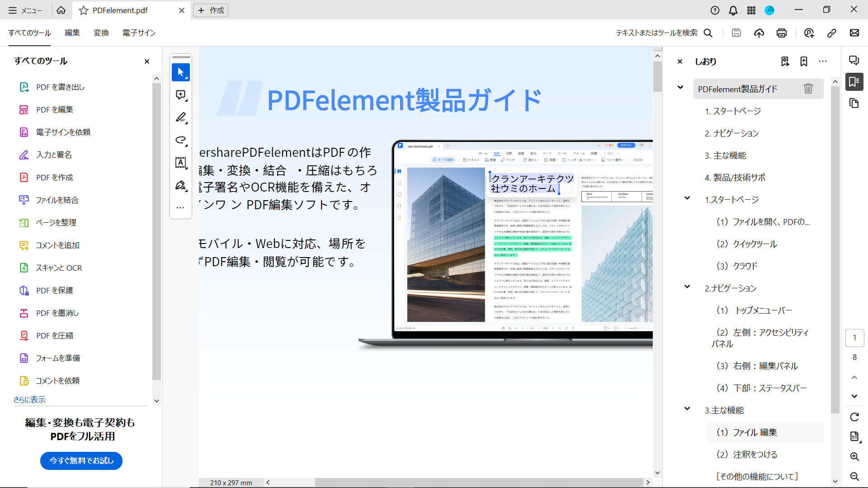Collapse the 2.ナビゲーション bookmark group

(687, 286)
